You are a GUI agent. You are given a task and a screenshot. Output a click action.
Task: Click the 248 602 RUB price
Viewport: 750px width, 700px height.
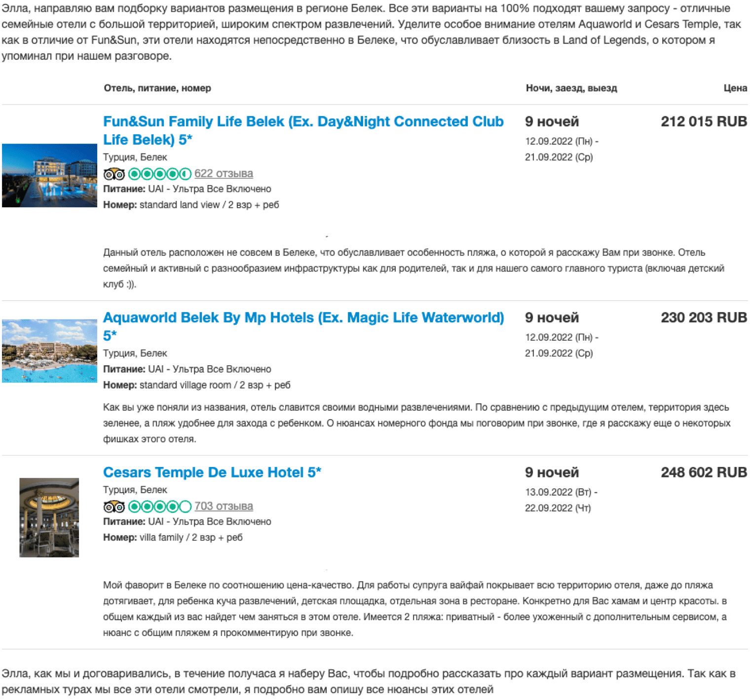coord(704,472)
